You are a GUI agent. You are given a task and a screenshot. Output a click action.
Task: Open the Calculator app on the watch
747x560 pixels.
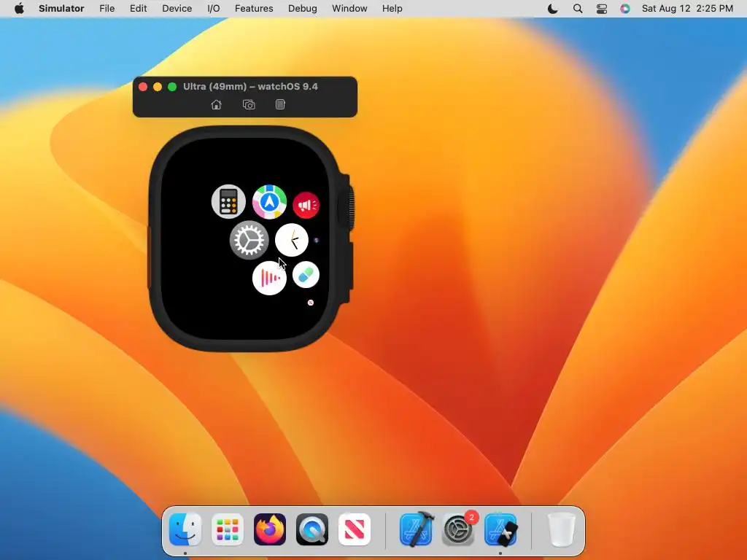click(x=228, y=201)
